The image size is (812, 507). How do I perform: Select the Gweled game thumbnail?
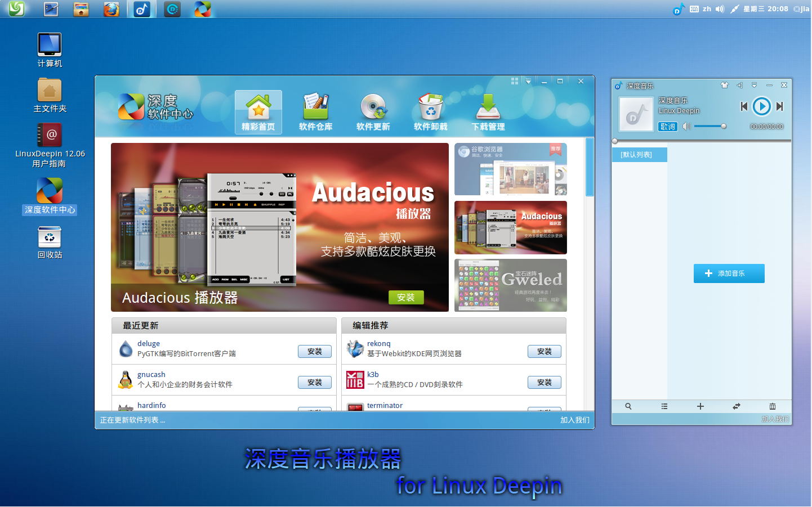coord(511,285)
